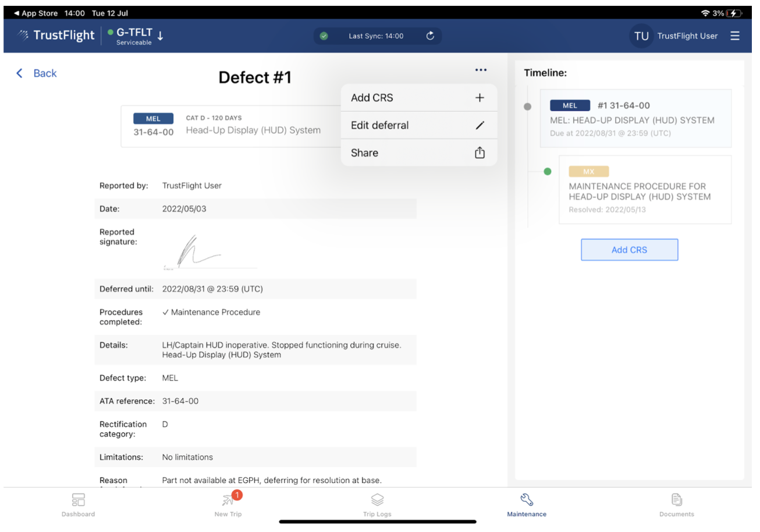
Task: Click the Share menu item
Action: (x=418, y=153)
